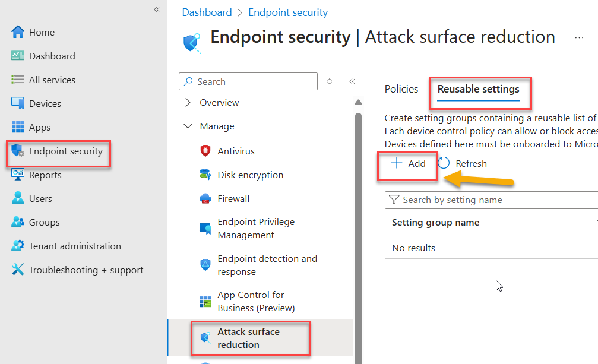Open Endpoint Privilege Management in the menu

(256, 228)
